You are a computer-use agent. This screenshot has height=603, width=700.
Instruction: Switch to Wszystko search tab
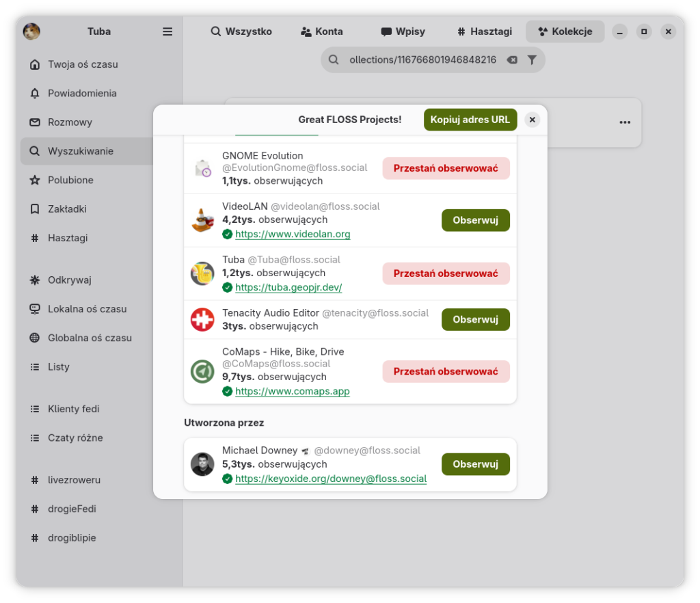point(241,31)
